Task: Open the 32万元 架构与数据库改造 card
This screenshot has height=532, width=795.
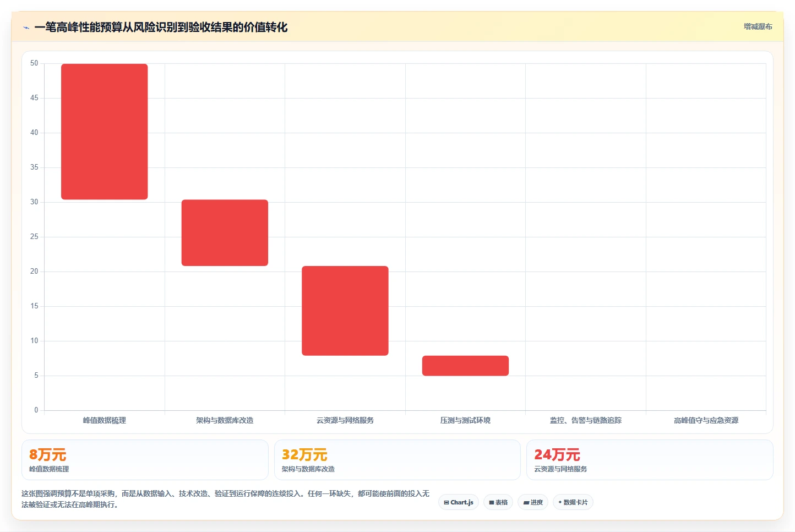Action: (x=397, y=460)
